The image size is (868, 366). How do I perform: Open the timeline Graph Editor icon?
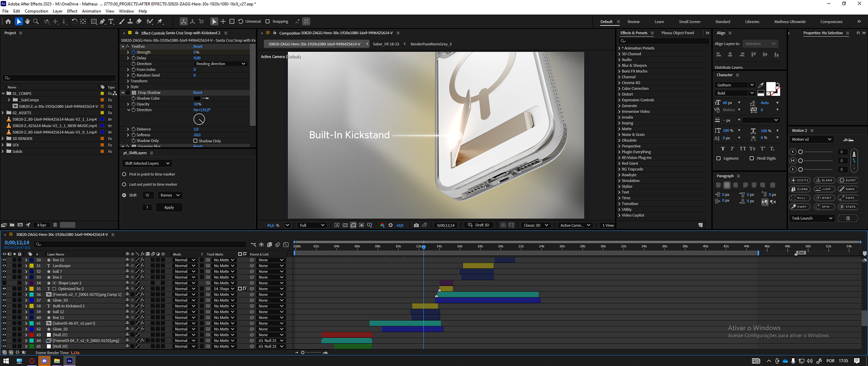click(x=286, y=244)
